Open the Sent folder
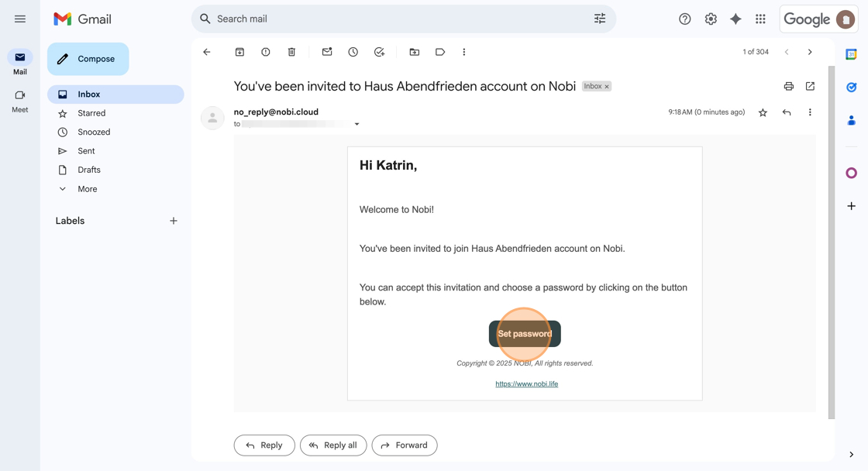 point(86,151)
